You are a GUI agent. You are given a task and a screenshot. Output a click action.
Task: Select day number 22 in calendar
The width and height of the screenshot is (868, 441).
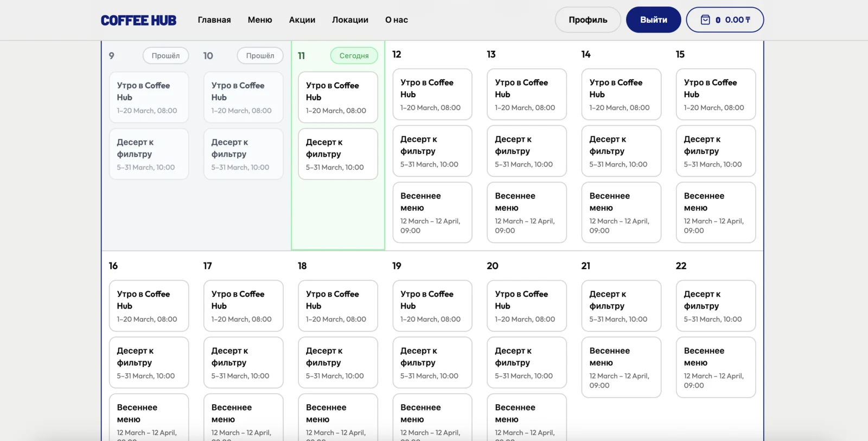coord(681,266)
